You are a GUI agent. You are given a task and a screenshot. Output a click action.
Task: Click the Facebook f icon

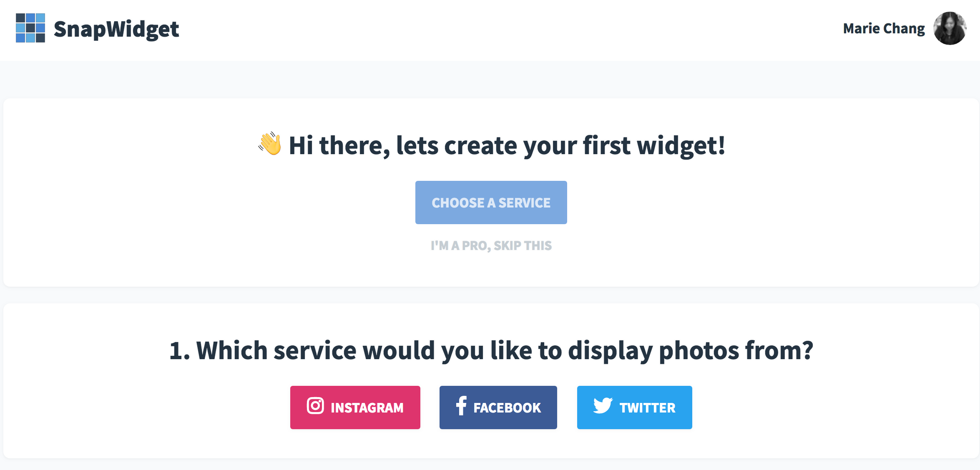pos(461,405)
